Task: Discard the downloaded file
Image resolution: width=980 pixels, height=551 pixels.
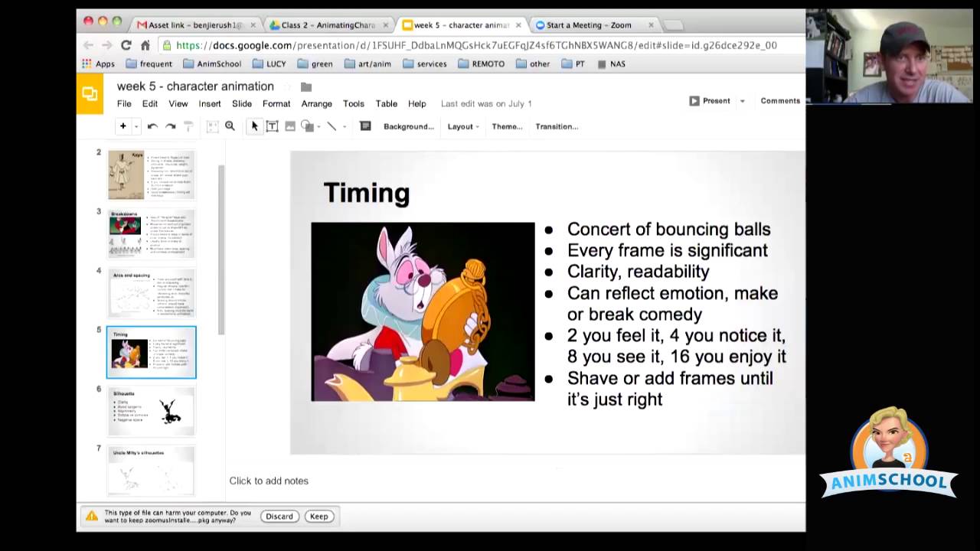Action: (279, 517)
